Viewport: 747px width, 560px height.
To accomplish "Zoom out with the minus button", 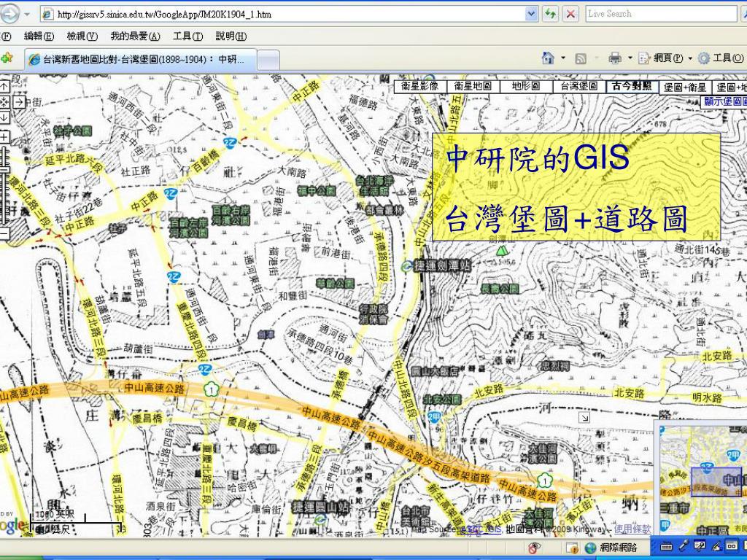I will click(4, 234).
